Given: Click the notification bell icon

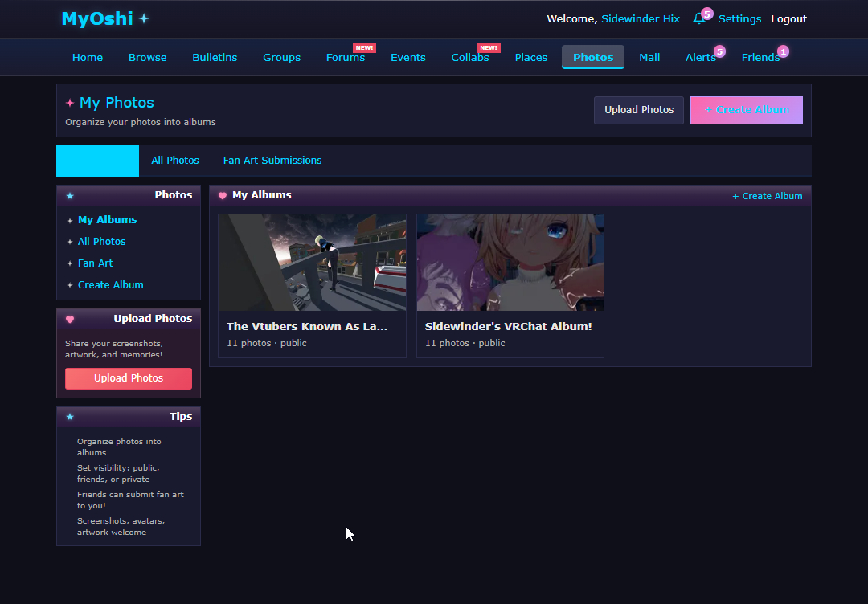Looking at the screenshot, I should 699,19.
